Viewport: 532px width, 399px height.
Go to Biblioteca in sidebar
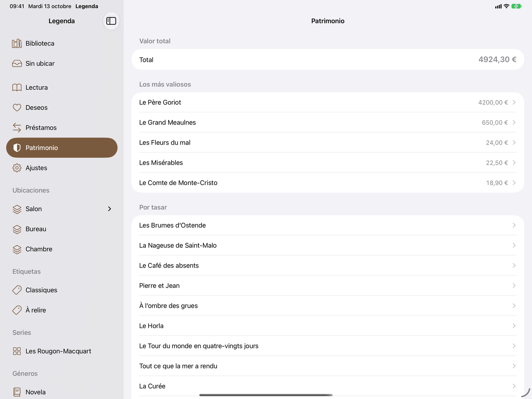coord(62,43)
